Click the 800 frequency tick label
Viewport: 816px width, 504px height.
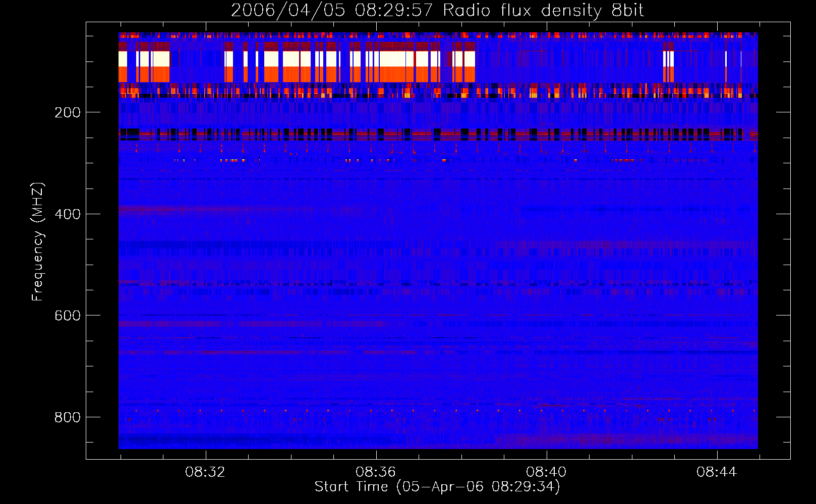[x=68, y=417]
